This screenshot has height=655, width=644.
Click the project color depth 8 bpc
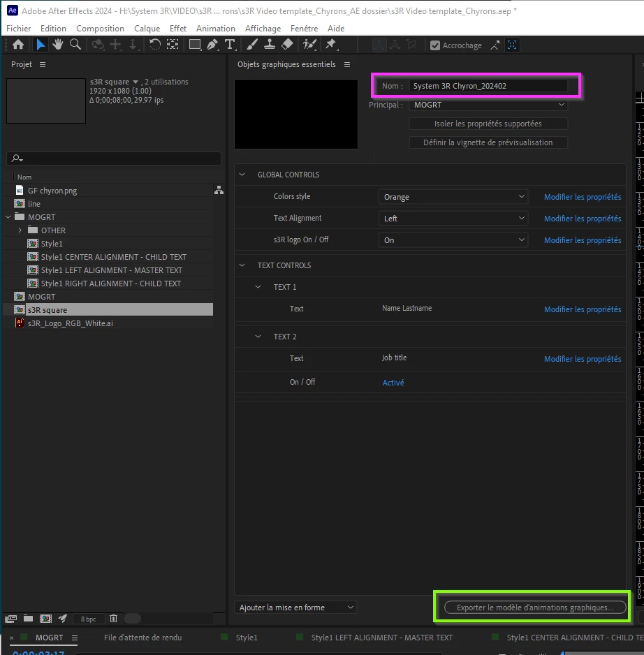click(88, 619)
